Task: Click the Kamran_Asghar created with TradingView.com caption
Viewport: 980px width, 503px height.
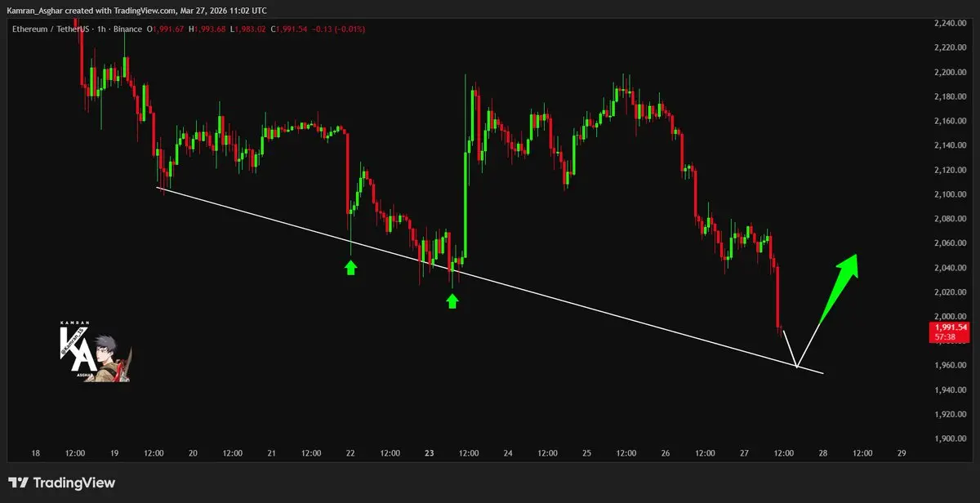Action: tap(137, 11)
